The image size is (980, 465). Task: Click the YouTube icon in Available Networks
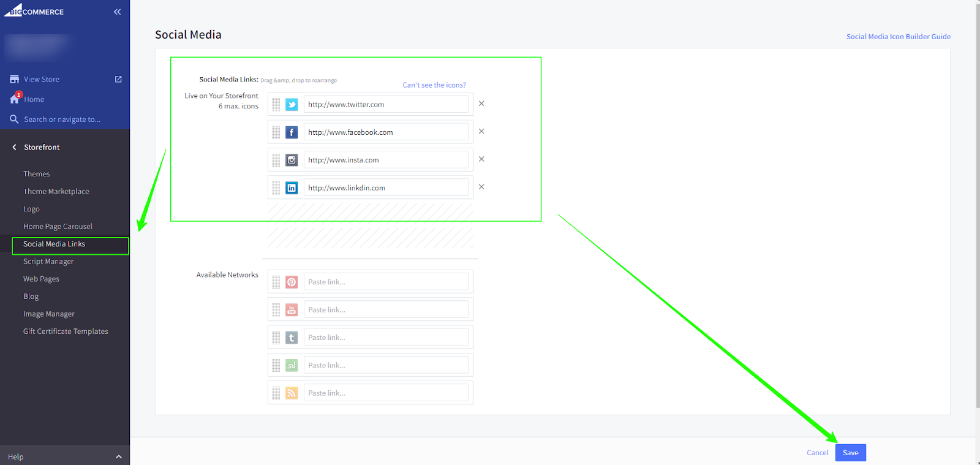pyautogui.click(x=292, y=310)
